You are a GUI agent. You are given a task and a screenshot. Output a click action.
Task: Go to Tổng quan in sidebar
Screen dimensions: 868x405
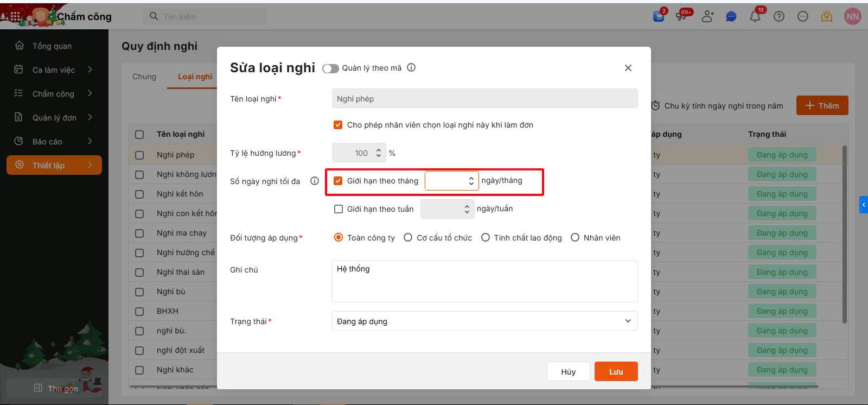(52, 46)
